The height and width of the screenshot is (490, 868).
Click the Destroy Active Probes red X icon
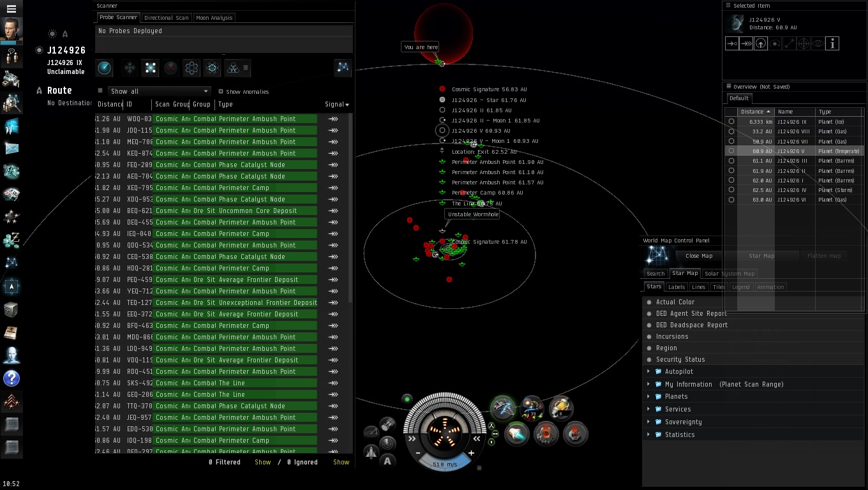coord(170,68)
